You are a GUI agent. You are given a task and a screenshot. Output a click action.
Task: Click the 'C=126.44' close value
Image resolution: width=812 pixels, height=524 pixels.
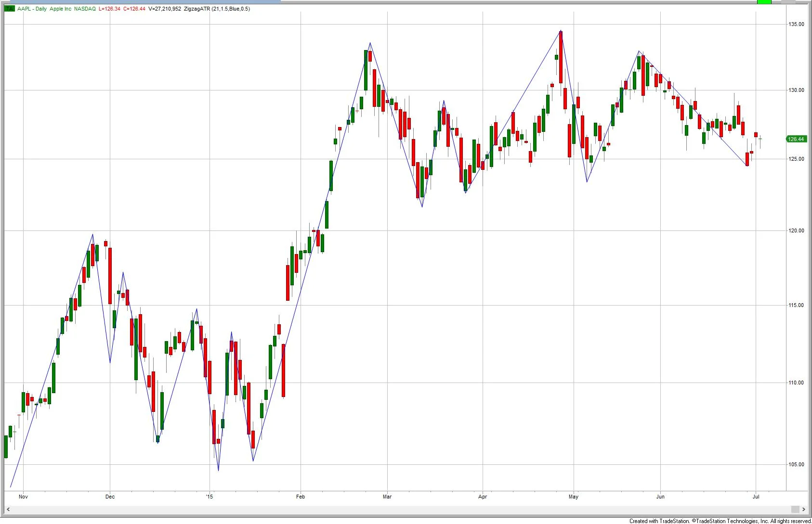134,9
